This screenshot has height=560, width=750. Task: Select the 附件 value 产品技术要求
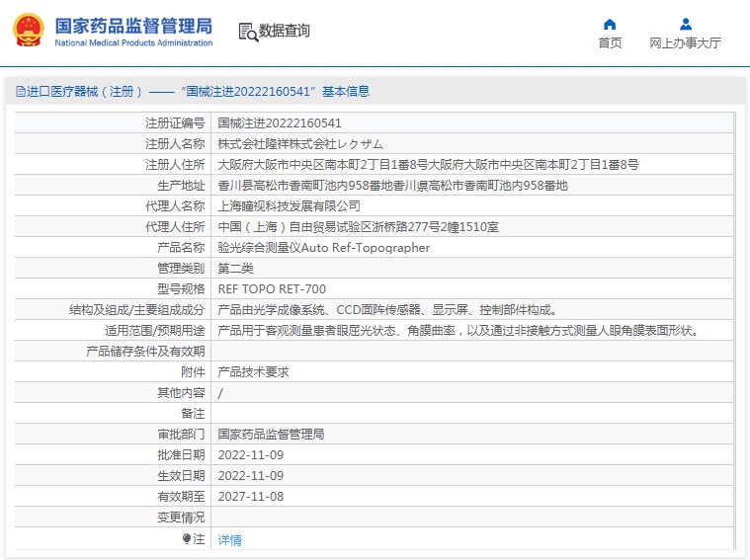coord(254,372)
